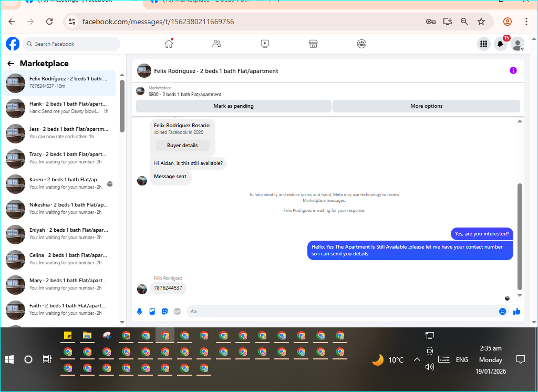Open the $800 2 beds listing link
Screen dimensions: 538x392
(184, 95)
